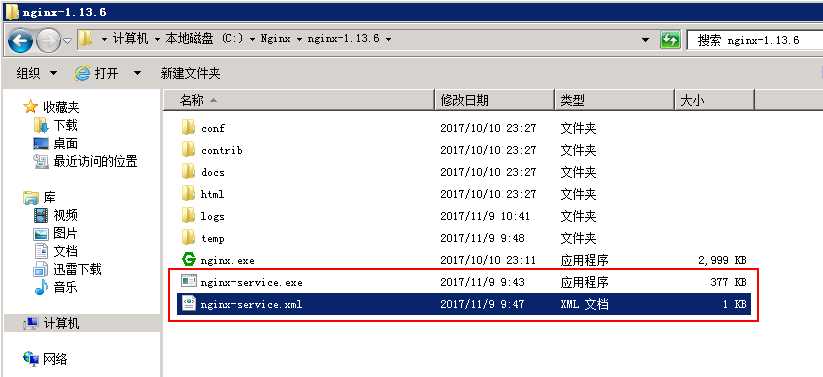Image resolution: width=823 pixels, height=377 pixels.
Task: Open 迅雷下载 library in sidebar
Action: tap(77, 269)
